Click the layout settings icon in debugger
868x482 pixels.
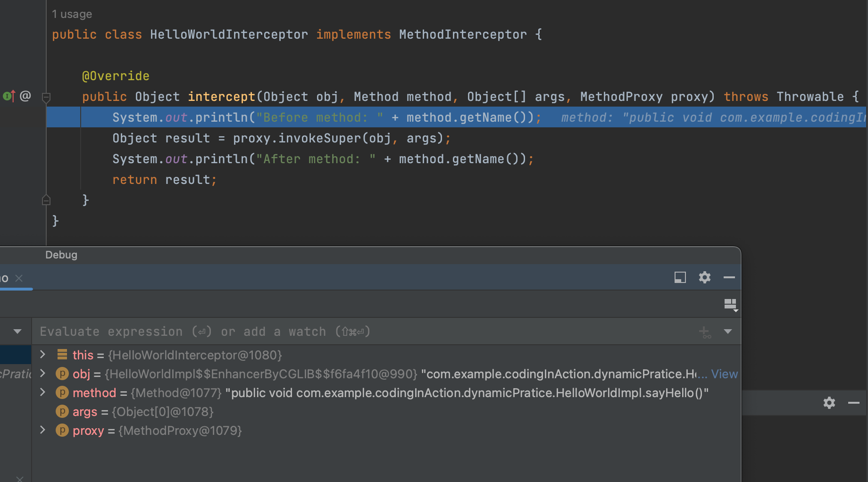pos(730,305)
